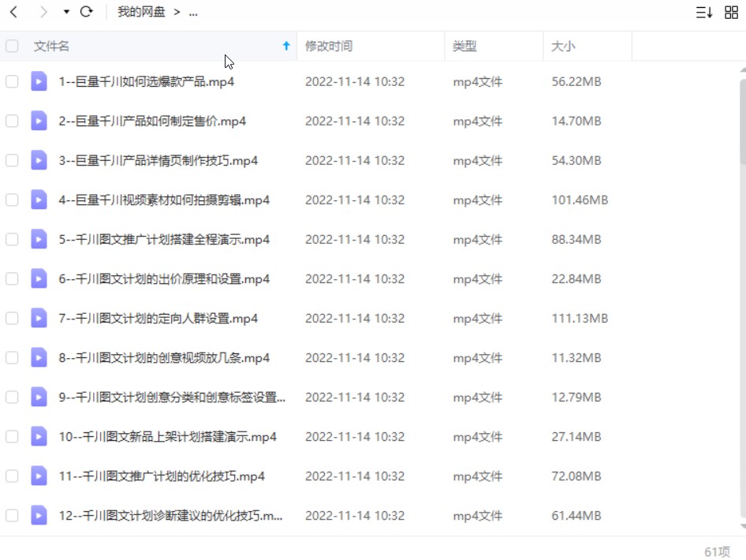Click video icon of 1--巨量千川如何选爆款产品.mp4
Screen dimensions: 746x560
pyautogui.click(x=39, y=81)
